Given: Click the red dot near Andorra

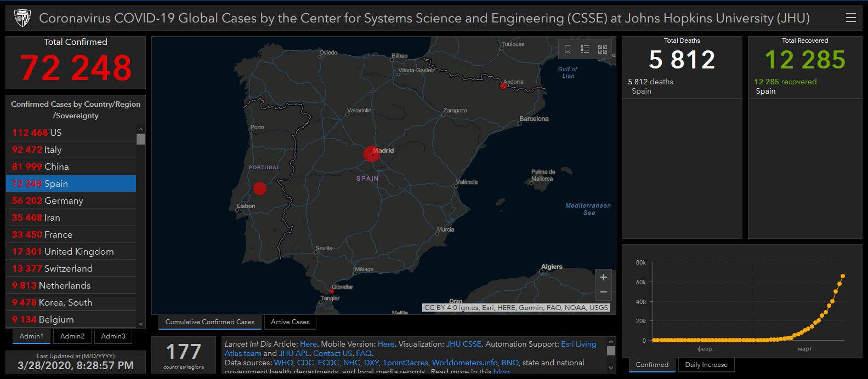Looking at the screenshot, I should tap(503, 85).
